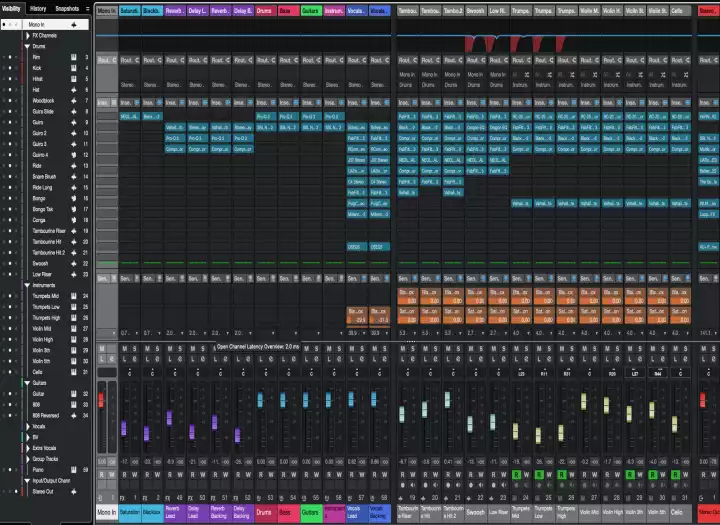Click the Mono In channel's Mute button
The image size is (720, 525).
pyautogui.click(x=102, y=348)
